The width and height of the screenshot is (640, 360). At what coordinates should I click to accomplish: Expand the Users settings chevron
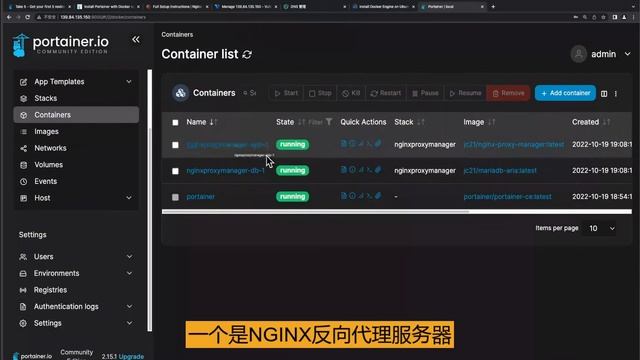129,257
